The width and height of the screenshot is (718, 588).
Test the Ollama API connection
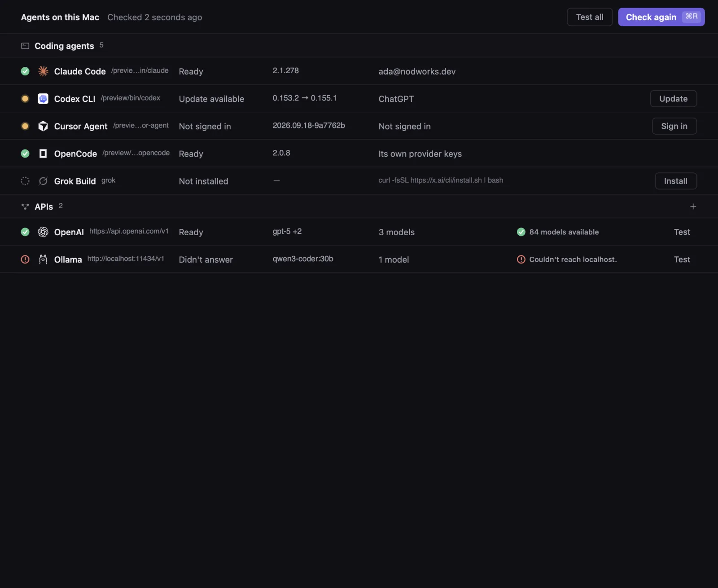click(x=682, y=259)
